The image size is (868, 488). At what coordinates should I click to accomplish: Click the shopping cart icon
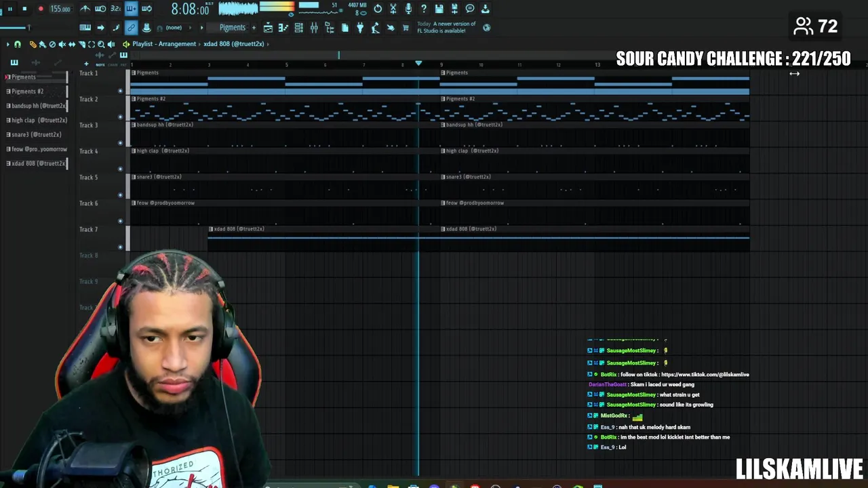pos(406,28)
